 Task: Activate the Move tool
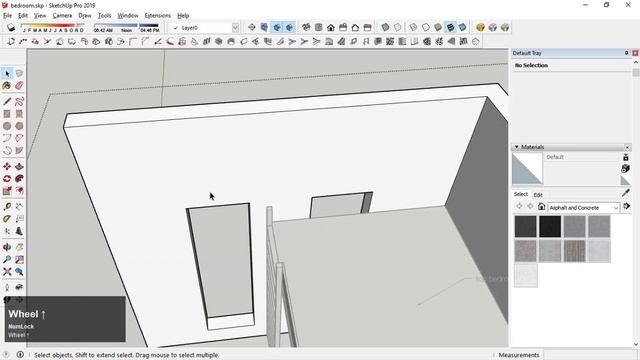click(x=7, y=167)
